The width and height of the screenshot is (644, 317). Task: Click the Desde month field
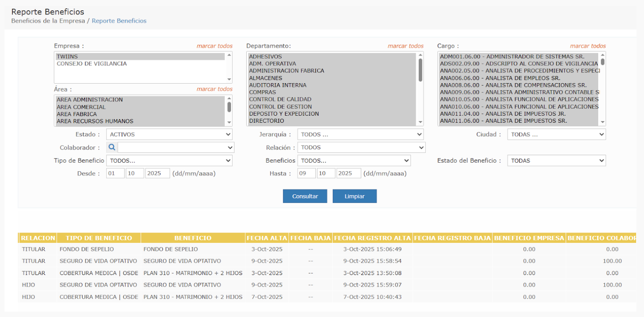[x=135, y=173]
